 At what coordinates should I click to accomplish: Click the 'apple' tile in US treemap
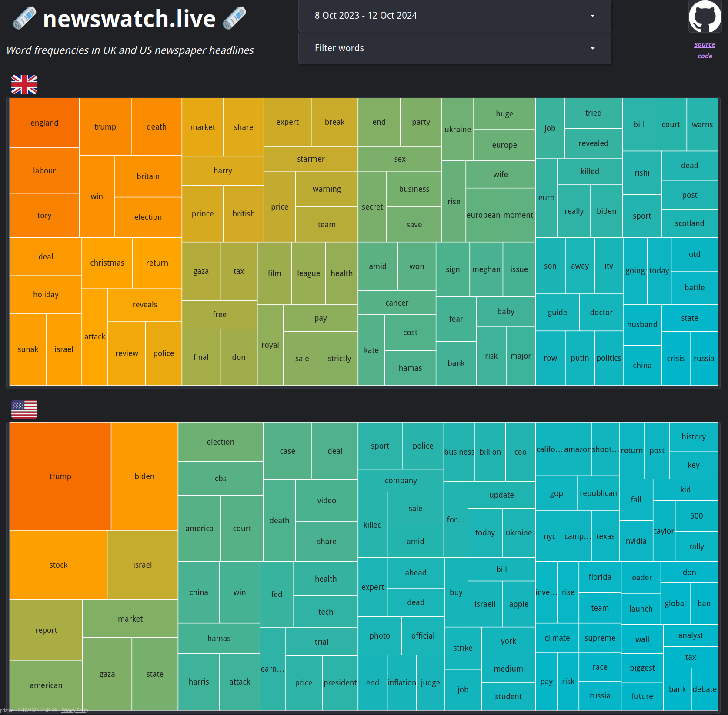point(518,604)
